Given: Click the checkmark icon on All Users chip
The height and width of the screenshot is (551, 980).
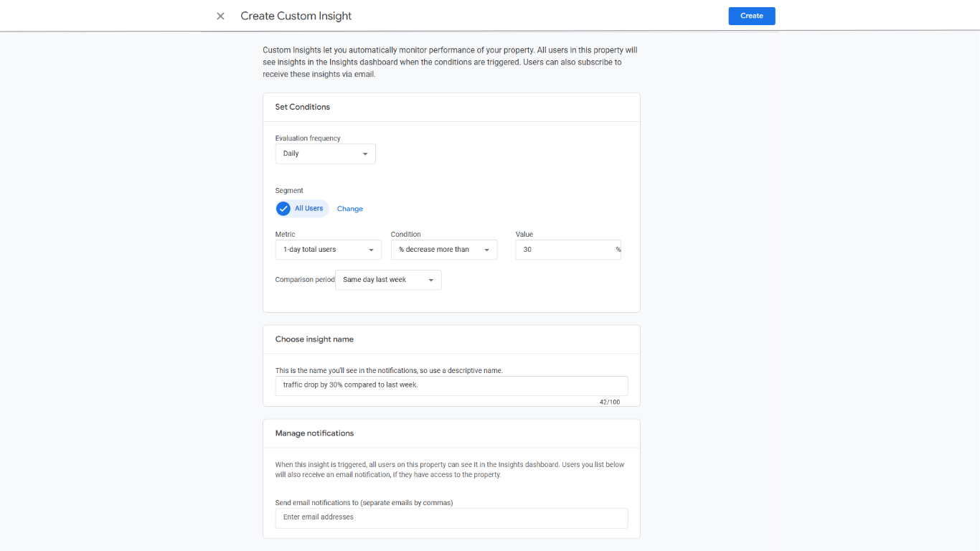Looking at the screenshot, I should 283,208.
